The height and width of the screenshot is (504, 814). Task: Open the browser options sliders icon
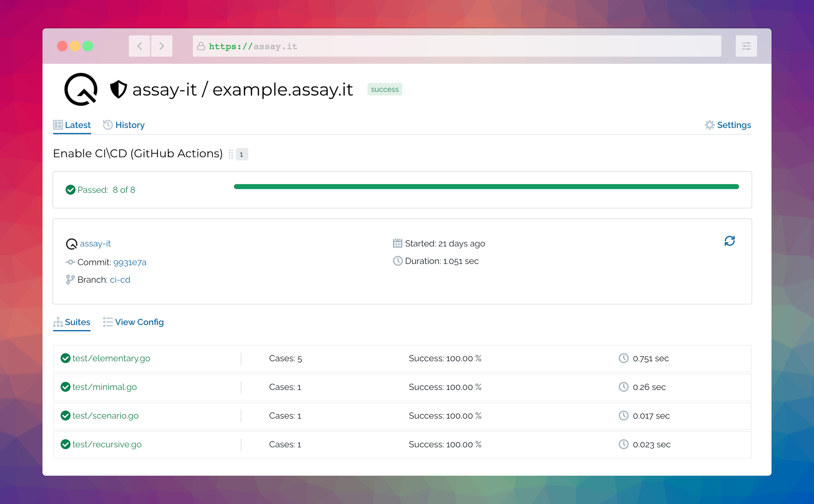(x=746, y=46)
